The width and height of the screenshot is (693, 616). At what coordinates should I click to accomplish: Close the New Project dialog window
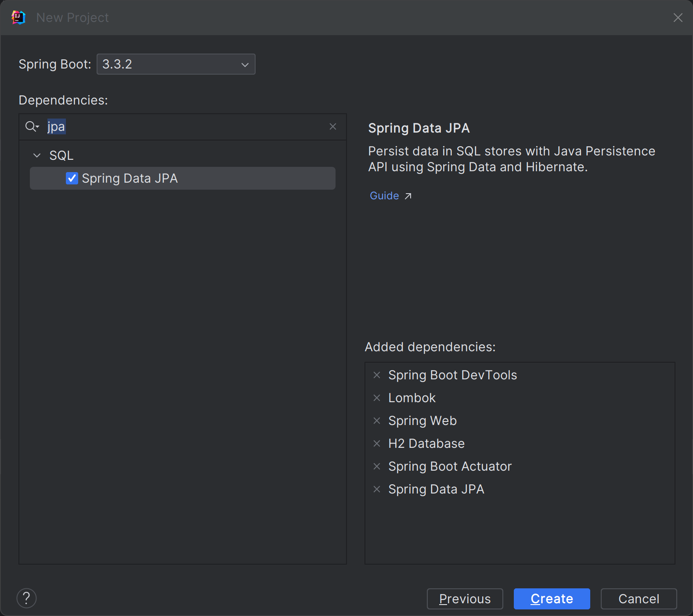click(x=678, y=18)
